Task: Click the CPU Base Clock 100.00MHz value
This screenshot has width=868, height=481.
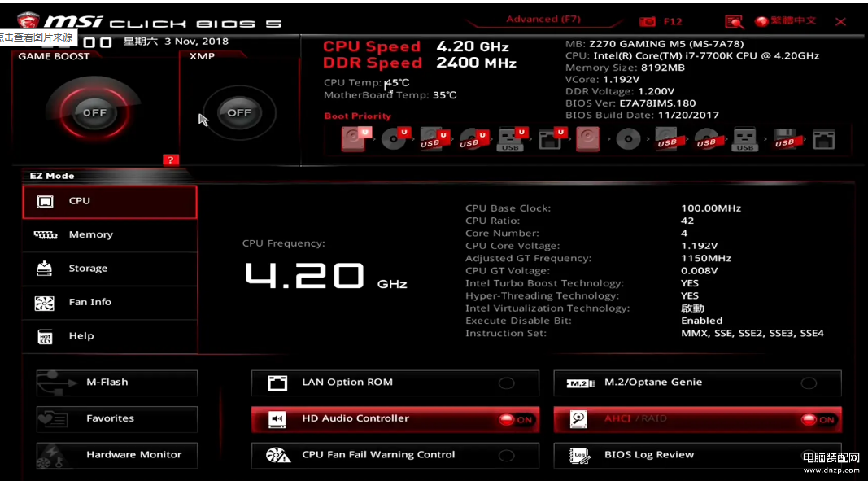Action: [x=711, y=209]
